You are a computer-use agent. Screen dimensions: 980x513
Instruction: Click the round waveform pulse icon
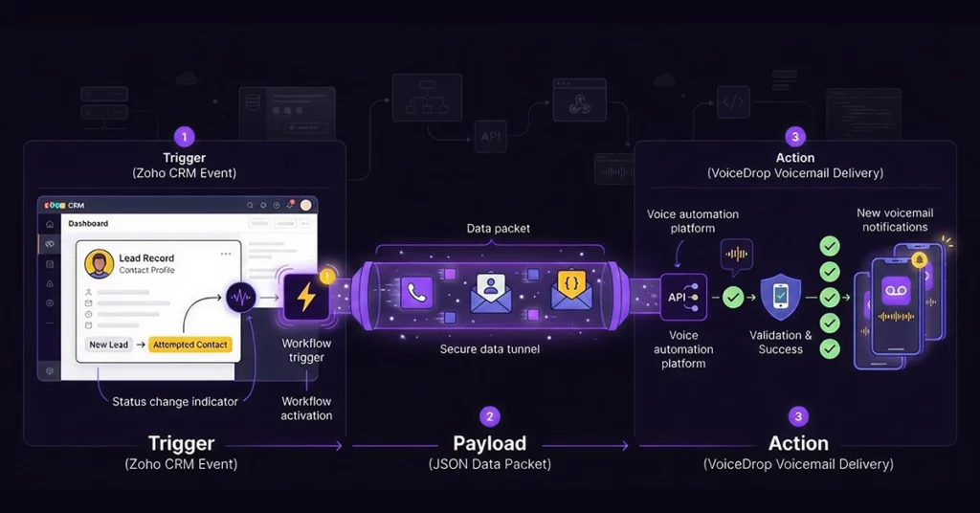coord(240,298)
